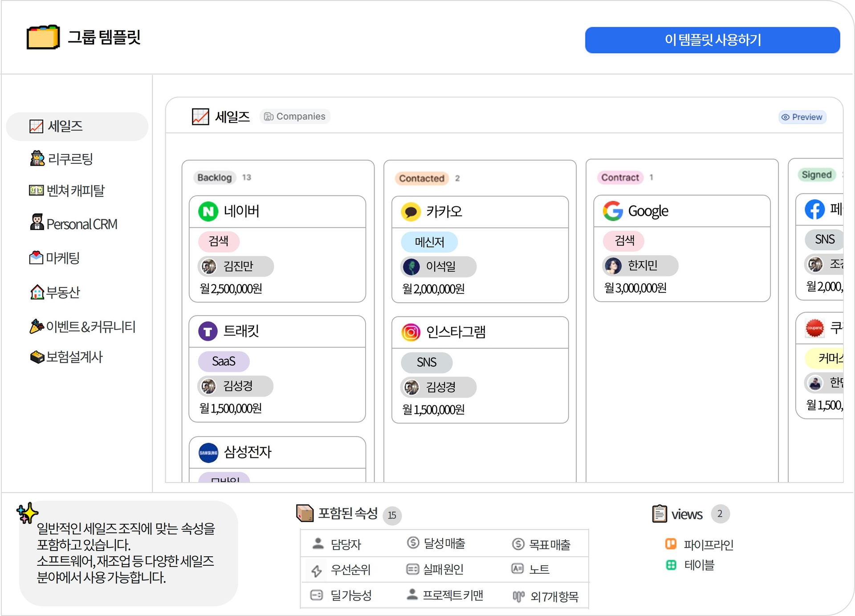Select 벤처 캐피탈 template in sidebar
This screenshot has width=855, height=616.
[x=67, y=190]
